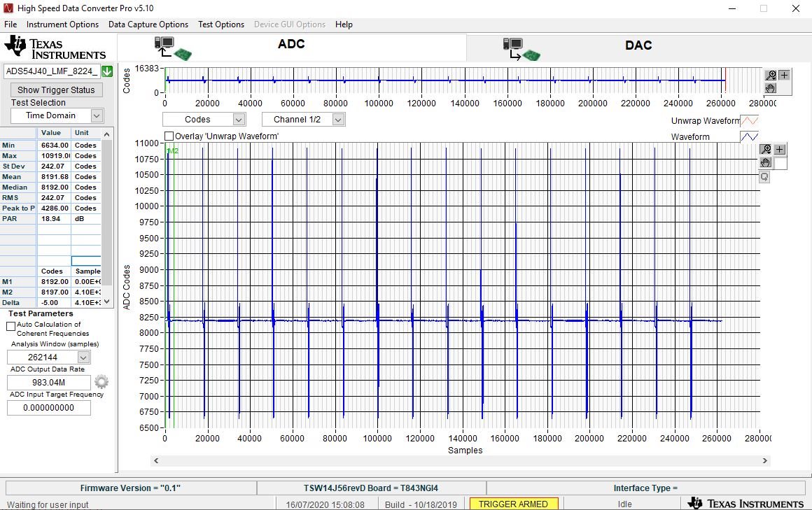Click the Show Trigger Status button
The width and height of the screenshot is (812, 510).
coord(57,90)
